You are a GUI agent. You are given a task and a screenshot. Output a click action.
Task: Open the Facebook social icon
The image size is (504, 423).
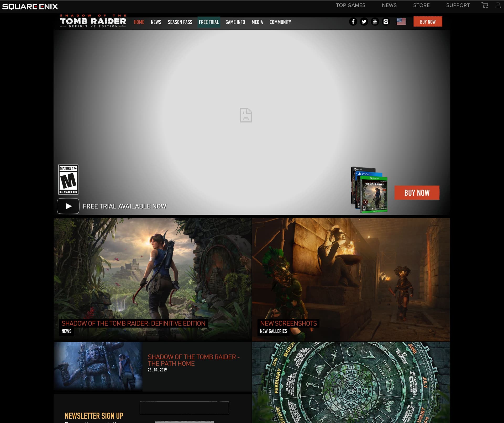tap(353, 22)
